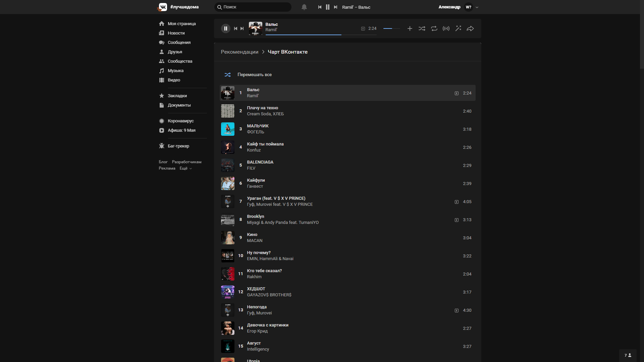Click the magic wand similar-tracks icon
Viewport: 644px width, 362px height.
(458, 28)
